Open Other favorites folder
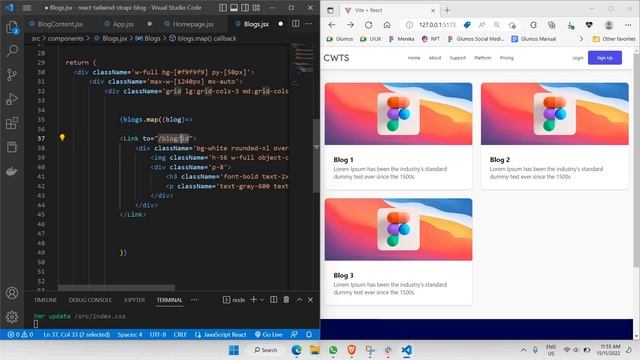Image resolution: width=640 pixels, height=360 pixels. tap(614, 39)
